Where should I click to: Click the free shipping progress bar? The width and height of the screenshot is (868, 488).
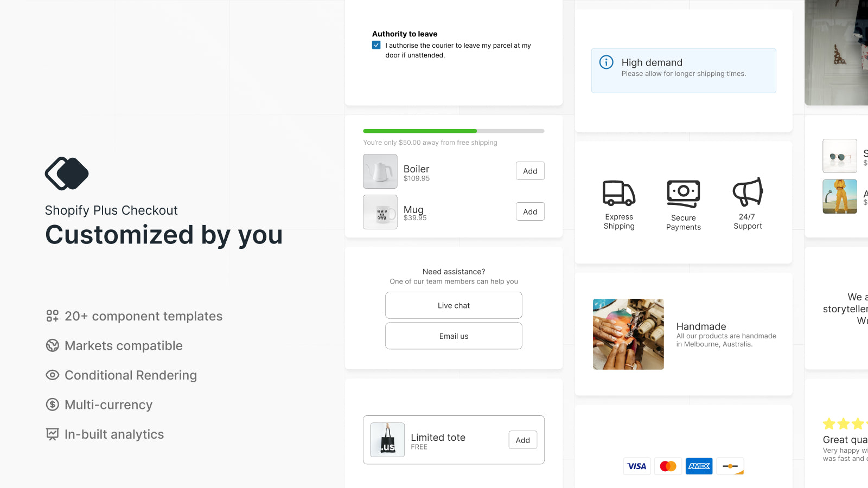click(454, 131)
